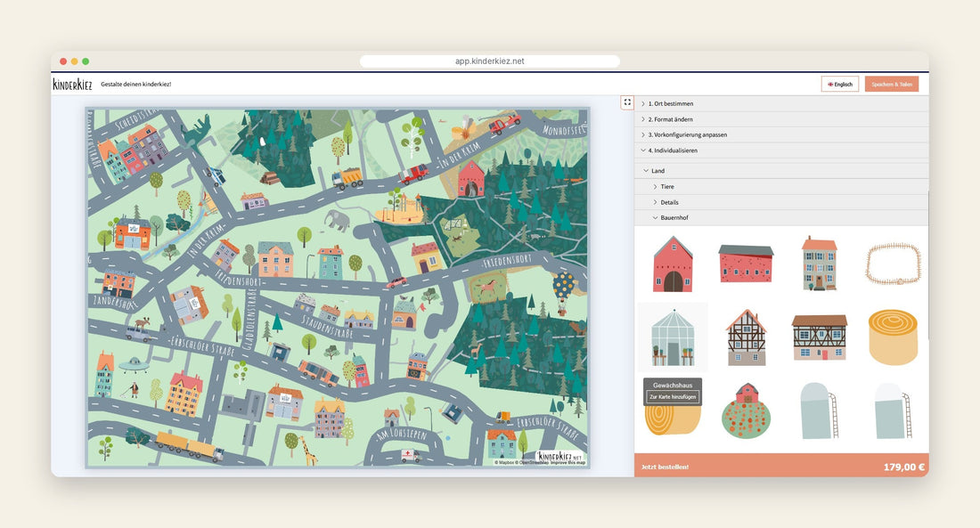Collapse section 4. Individualisieren
The width and height of the screenshot is (980, 528).
coord(781,150)
